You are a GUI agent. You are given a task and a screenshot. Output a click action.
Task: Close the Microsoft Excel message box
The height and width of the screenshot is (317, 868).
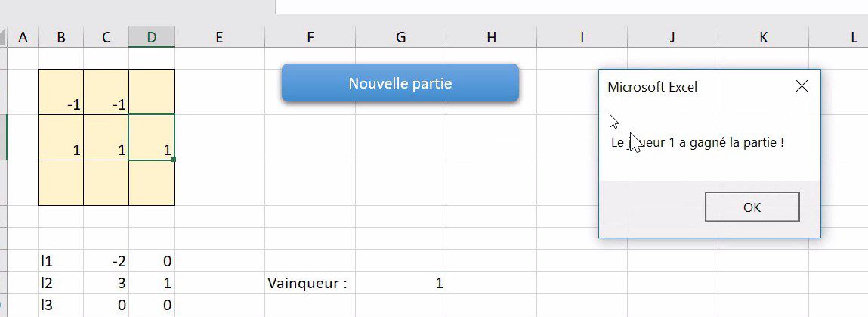802,86
